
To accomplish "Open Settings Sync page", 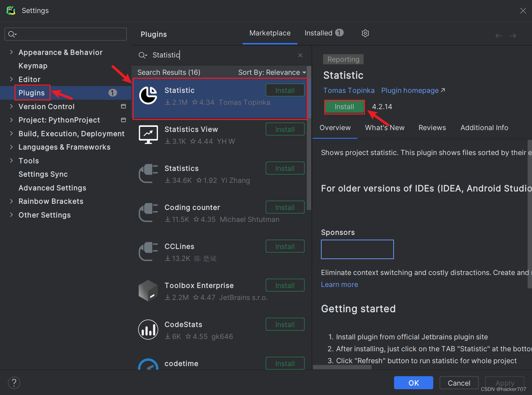I will click(x=43, y=174).
